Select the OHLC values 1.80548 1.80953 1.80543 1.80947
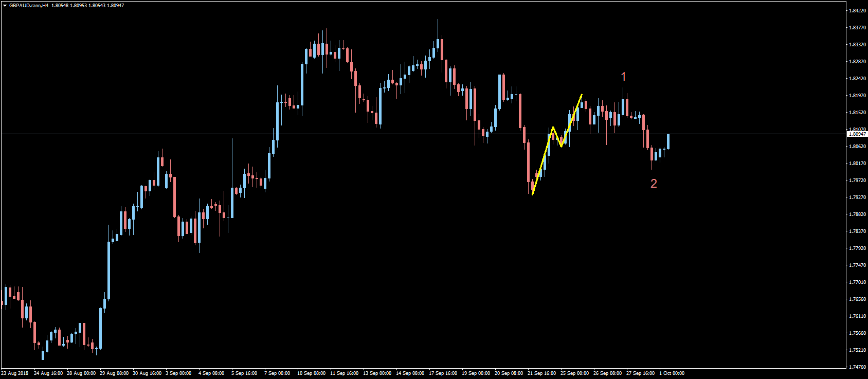The height and width of the screenshot is (379, 868). click(x=88, y=6)
